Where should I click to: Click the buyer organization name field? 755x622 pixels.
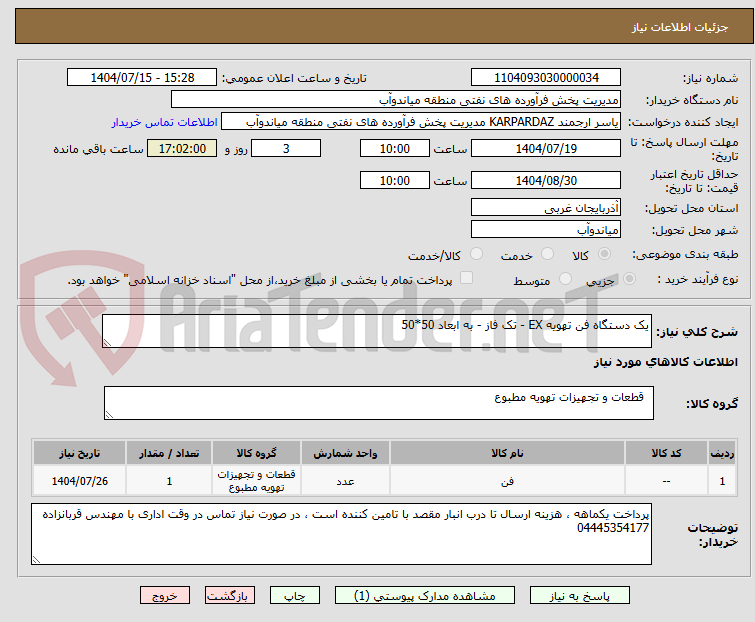click(x=396, y=100)
